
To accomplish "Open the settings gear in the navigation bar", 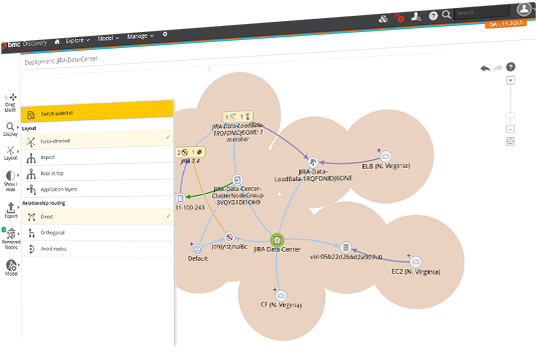I will [165, 34].
